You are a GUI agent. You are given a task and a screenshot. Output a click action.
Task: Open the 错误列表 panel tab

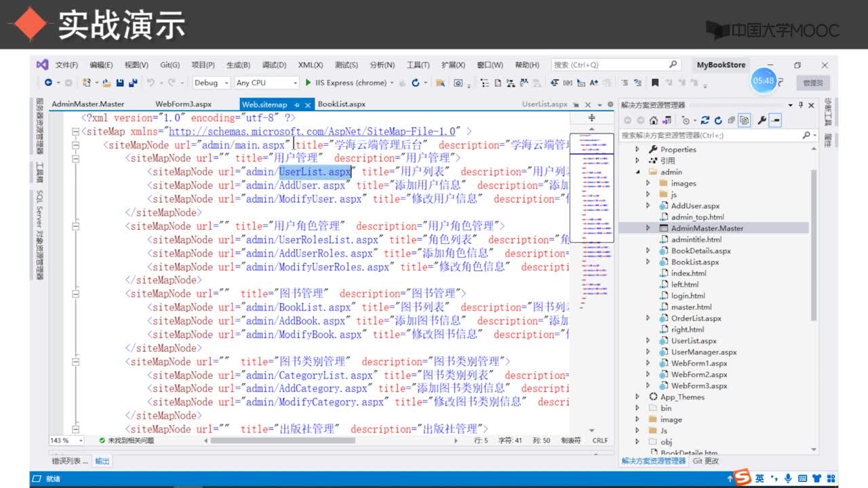click(x=69, y=461)
